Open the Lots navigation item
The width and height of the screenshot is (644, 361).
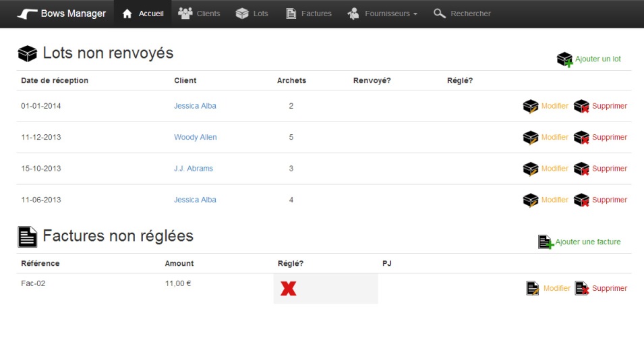point(252,13)
